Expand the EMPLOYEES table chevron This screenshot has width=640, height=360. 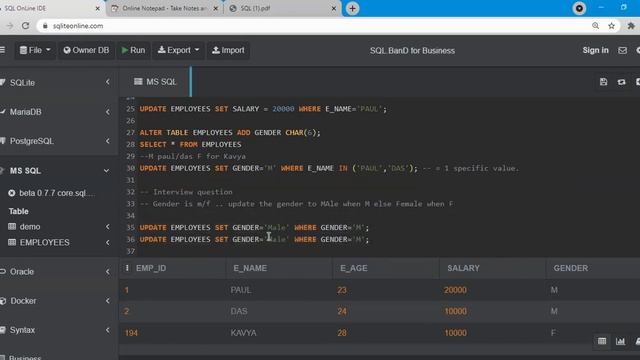point(107,242)
